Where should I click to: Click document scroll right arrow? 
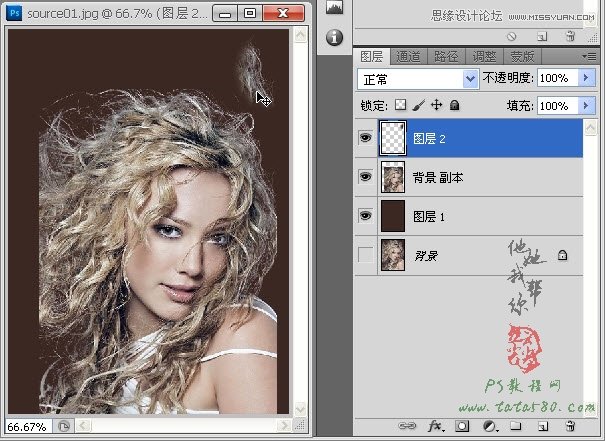tap(284, 426)
